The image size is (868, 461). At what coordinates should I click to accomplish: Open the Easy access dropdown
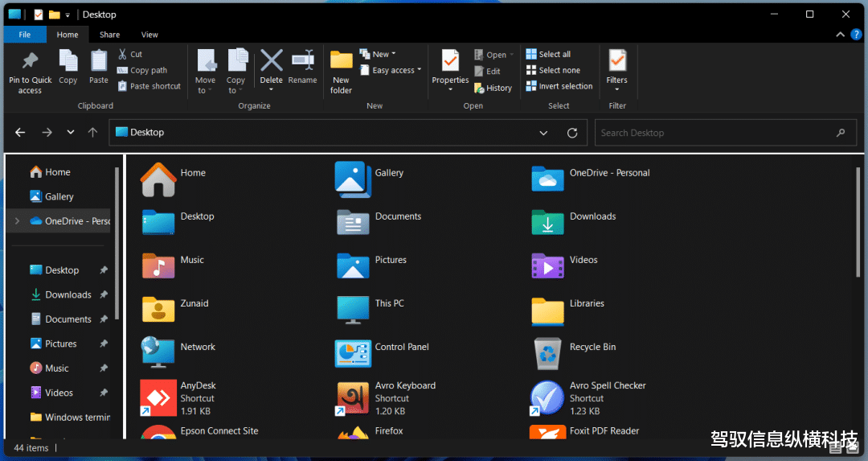click(391, 70)
